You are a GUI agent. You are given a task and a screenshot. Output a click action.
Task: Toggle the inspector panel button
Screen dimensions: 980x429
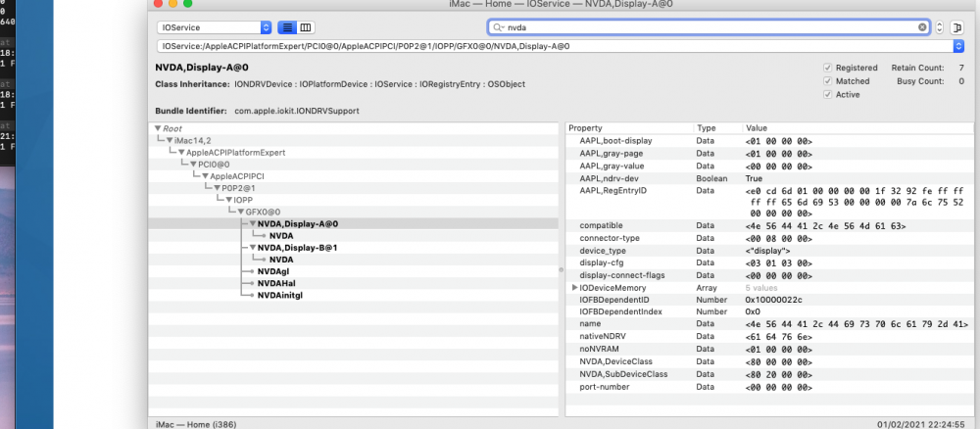pyautogui.click(x=956, y=27)
